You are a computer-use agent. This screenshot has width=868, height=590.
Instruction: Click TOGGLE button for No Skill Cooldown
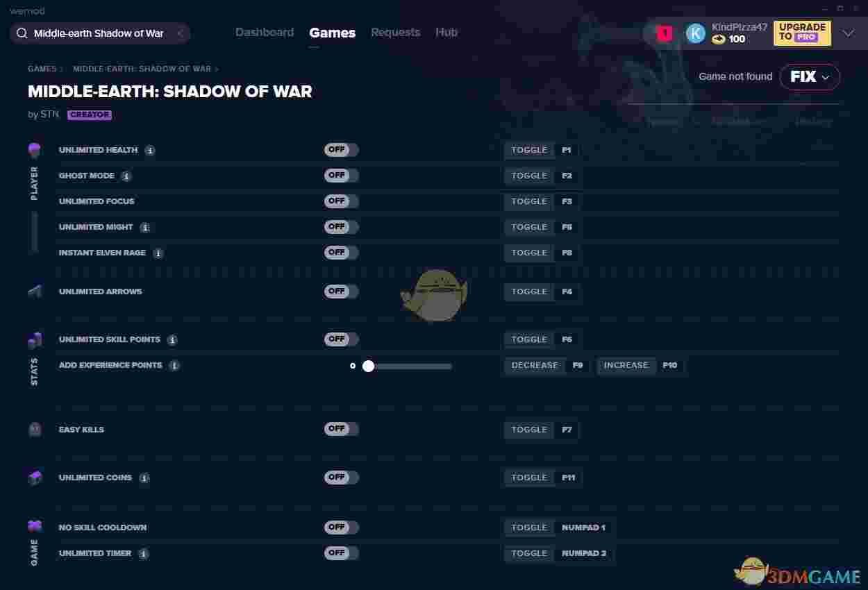point(530,528)
